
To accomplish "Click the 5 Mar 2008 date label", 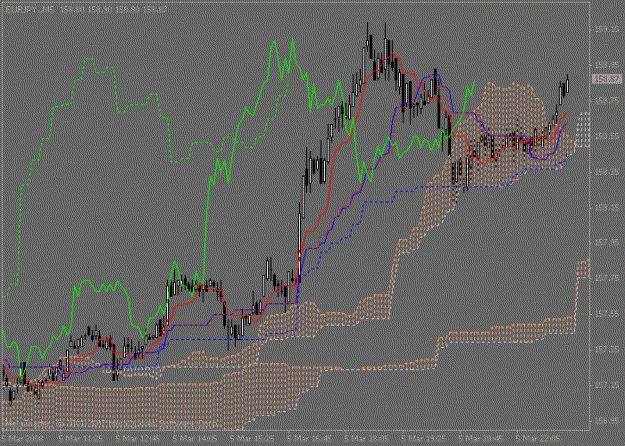I will click(22, 438).
